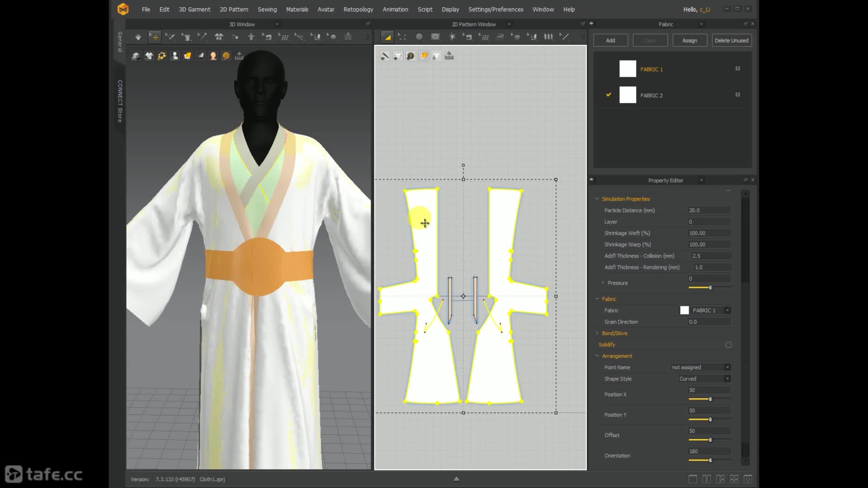Open the Retopology menu
868x488 pixels.
point(358,9)
